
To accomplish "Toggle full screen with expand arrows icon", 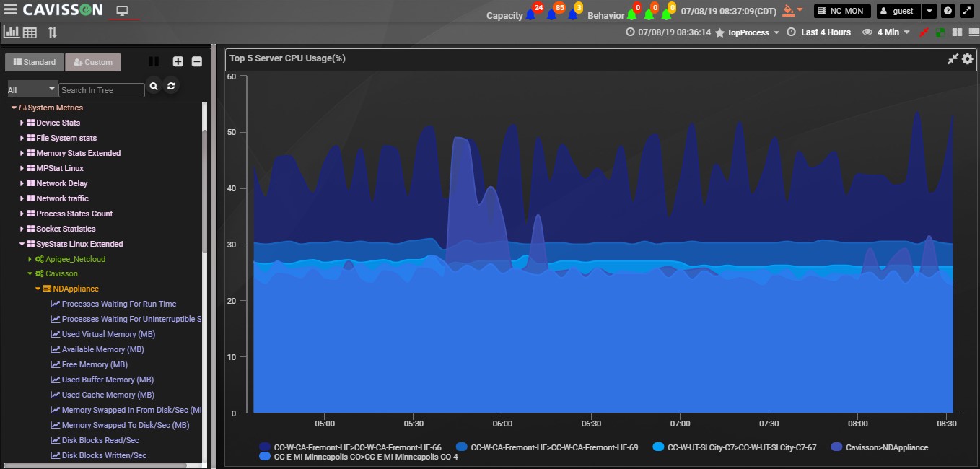I will (967, 11).
